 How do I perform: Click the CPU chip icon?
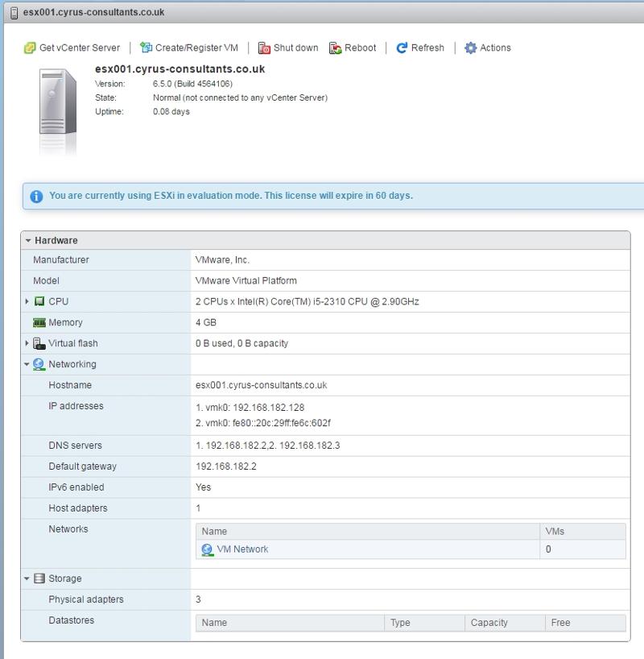[39, 301]
